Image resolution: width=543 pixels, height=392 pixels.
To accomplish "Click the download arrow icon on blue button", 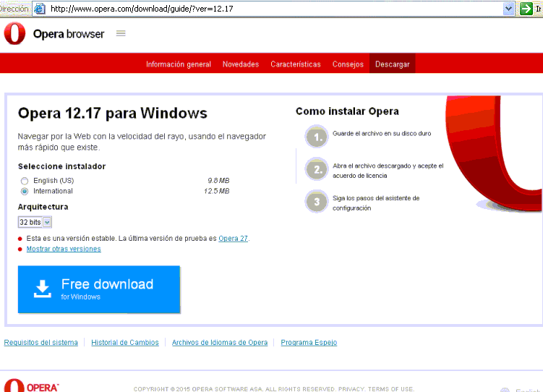I will 42,289.
